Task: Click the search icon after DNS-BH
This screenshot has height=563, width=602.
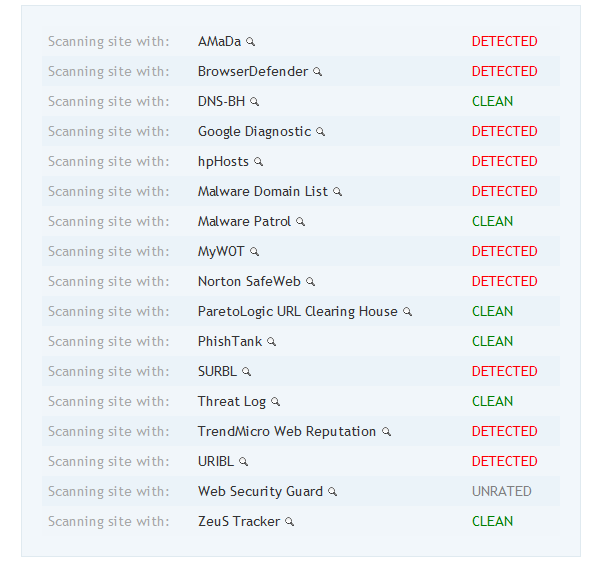Action: pos(255,102)
